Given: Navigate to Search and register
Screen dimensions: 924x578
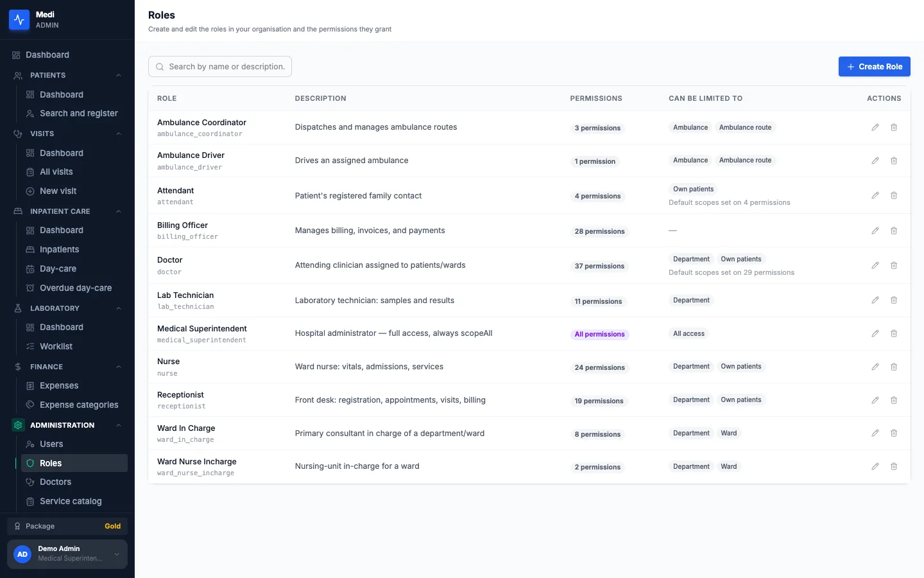Looking at the screenshot, I should click(74, 113).
